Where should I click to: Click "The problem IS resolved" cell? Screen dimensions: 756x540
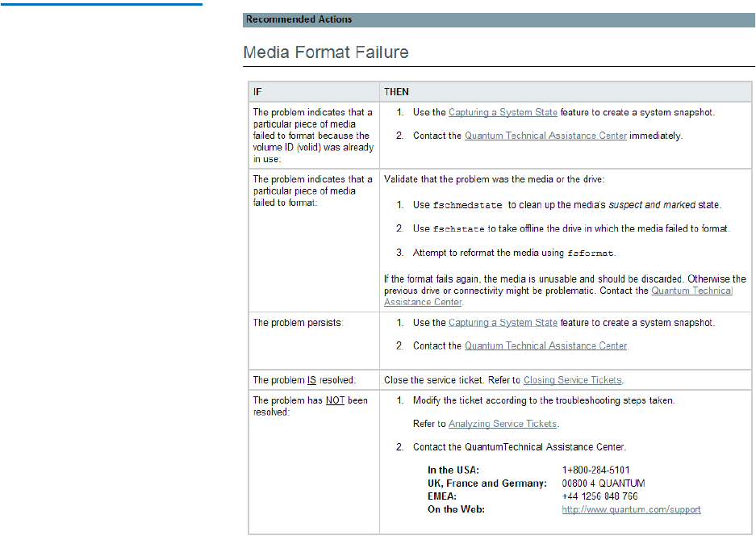coord(304,380)
